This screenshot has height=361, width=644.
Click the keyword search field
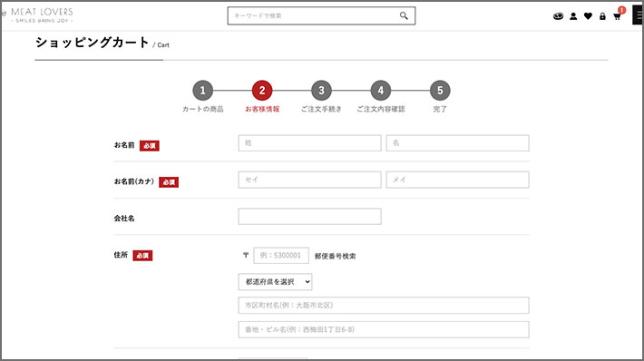click(x=321, y=15)
